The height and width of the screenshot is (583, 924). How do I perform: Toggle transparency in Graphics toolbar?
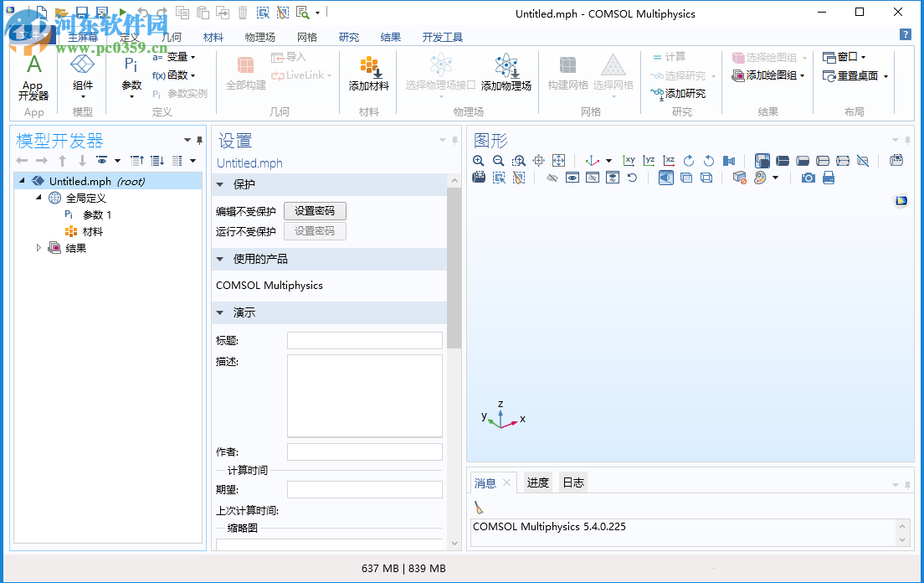(x=686, y=177)
